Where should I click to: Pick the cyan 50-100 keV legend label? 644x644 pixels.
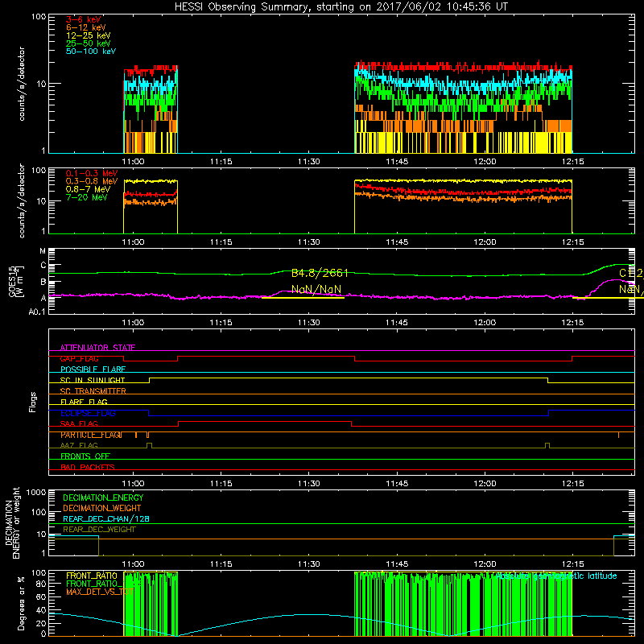tap(90, 52)
